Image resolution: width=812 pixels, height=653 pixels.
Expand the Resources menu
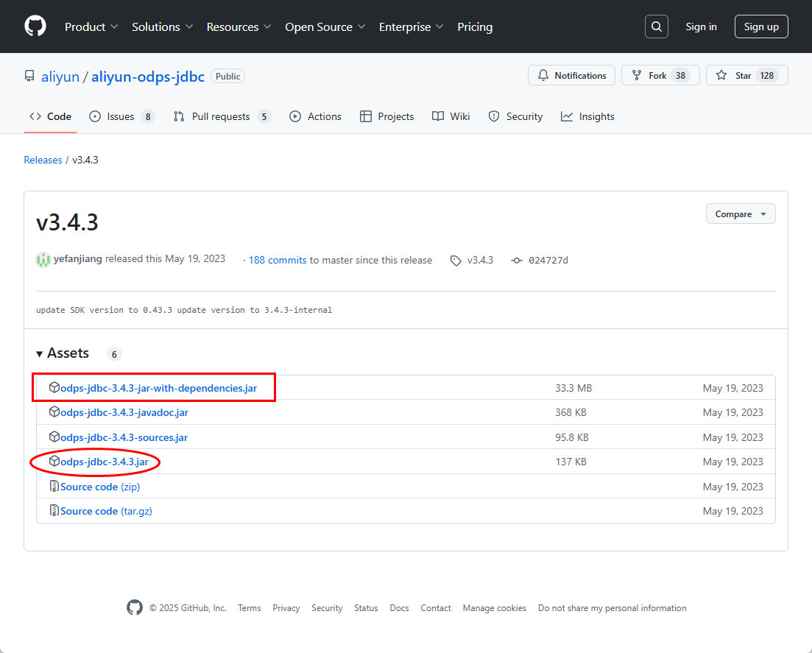pyautogui.click(x=239, y=27)
